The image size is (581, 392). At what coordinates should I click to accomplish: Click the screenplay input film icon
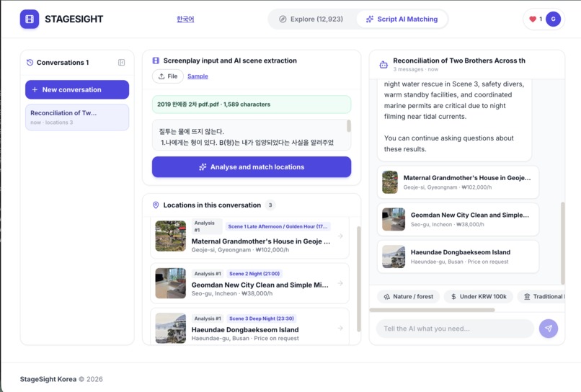click(156, 61)
